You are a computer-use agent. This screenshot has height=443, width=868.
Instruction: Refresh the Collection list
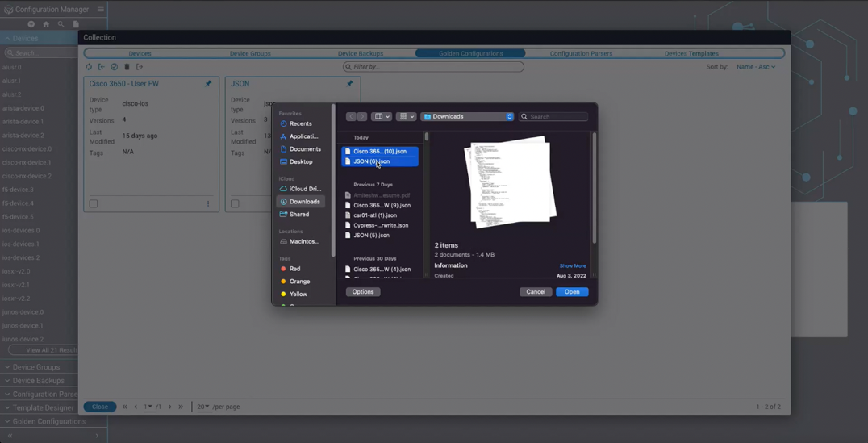(89, 67)
